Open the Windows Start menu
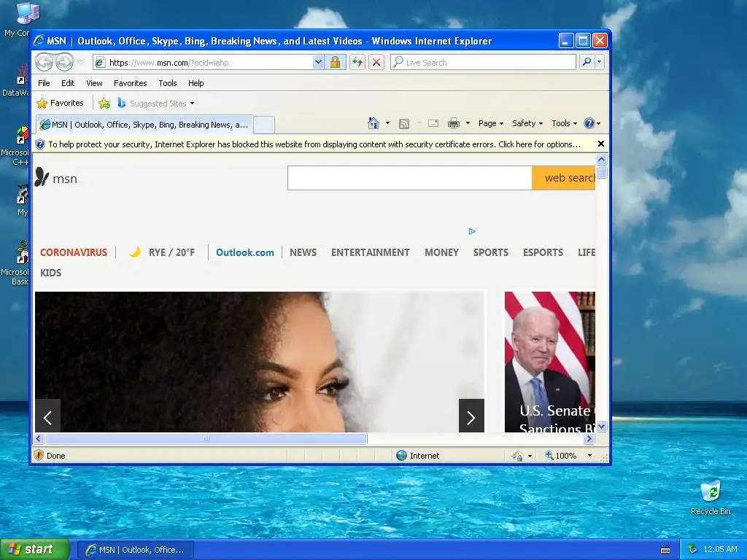Screen dimensions: 747x560 click(x=35, y=549)
